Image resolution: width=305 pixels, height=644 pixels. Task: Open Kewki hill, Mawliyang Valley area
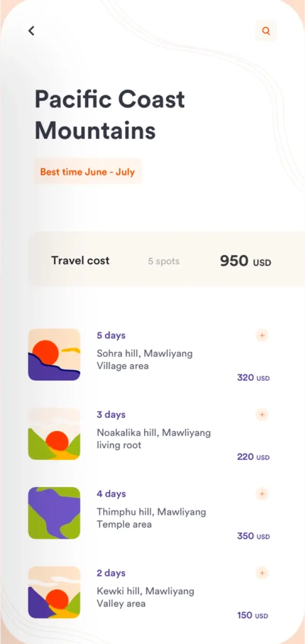point(145,597)
